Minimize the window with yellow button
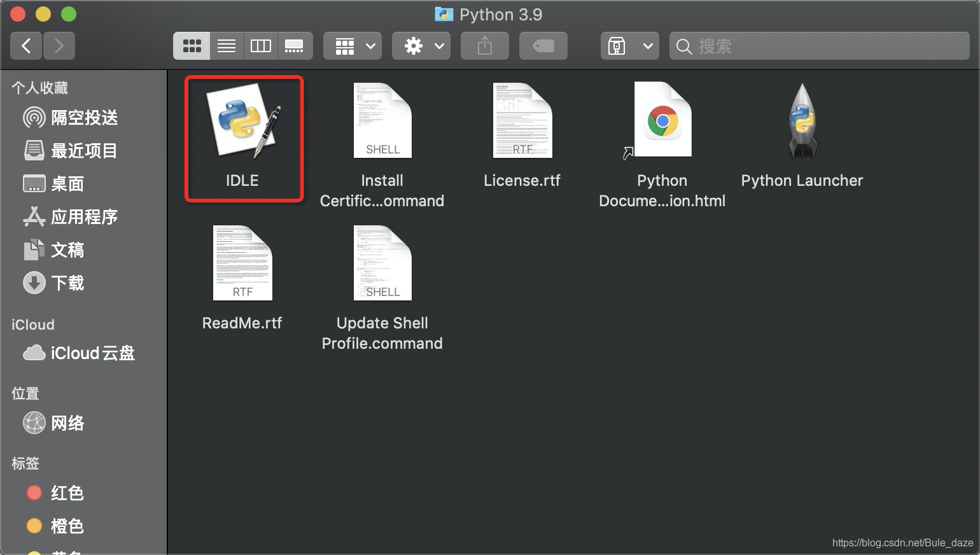This screenshot has height=555, width=980. pyautogui.click(x=43, y=14)
